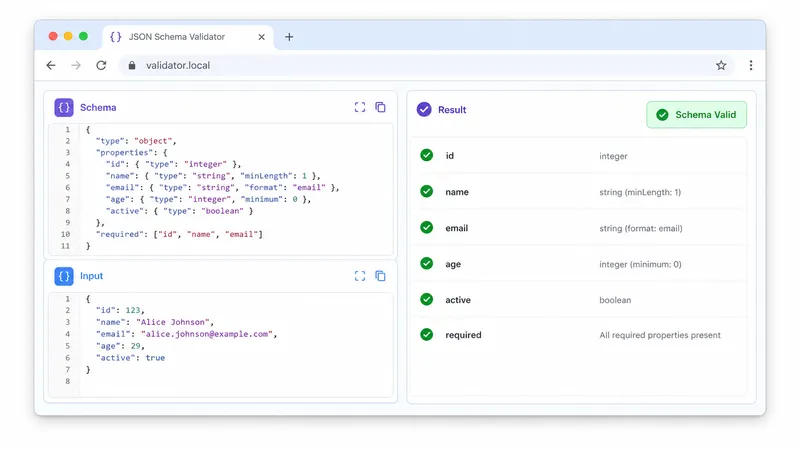Select the "age" result row label

coord(453,264)
